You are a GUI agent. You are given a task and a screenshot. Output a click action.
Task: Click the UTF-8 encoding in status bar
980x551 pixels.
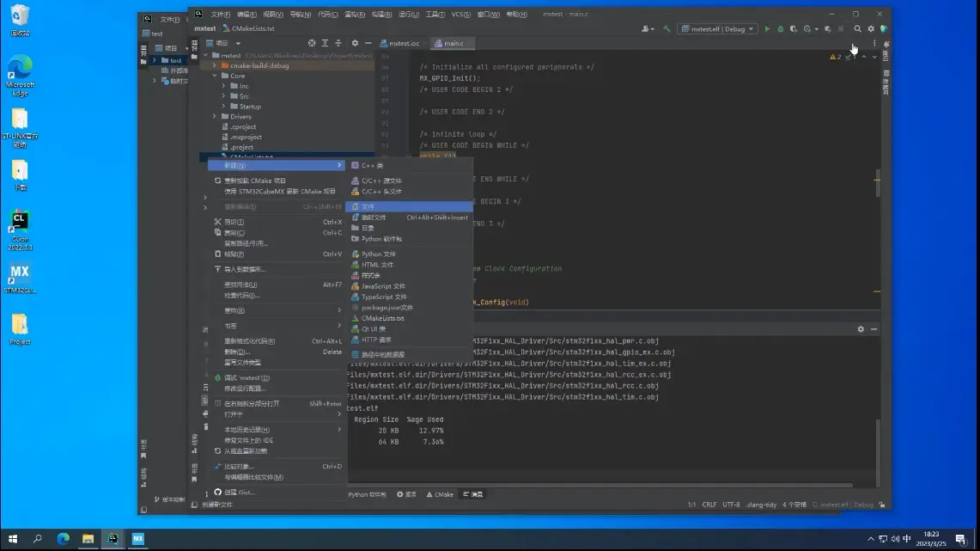(x=731, y=505)
